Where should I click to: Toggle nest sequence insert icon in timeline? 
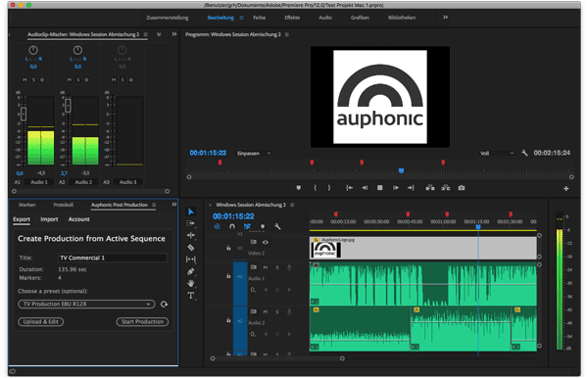pyautogui.click(x=218, y=226)
